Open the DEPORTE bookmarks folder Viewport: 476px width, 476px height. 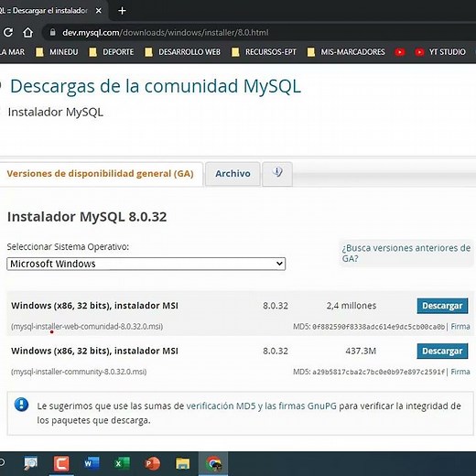(x=111, y=52)
